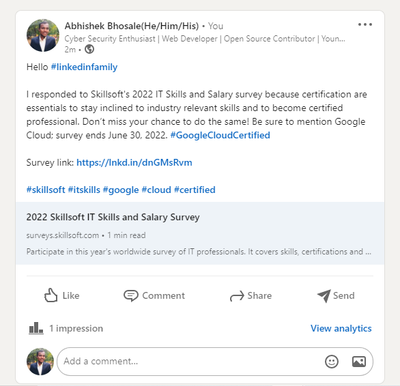The width and height of the screenshot is (400, 386).
Task: Click the profile avatar beside comment box
Action: tap(40, 362)
